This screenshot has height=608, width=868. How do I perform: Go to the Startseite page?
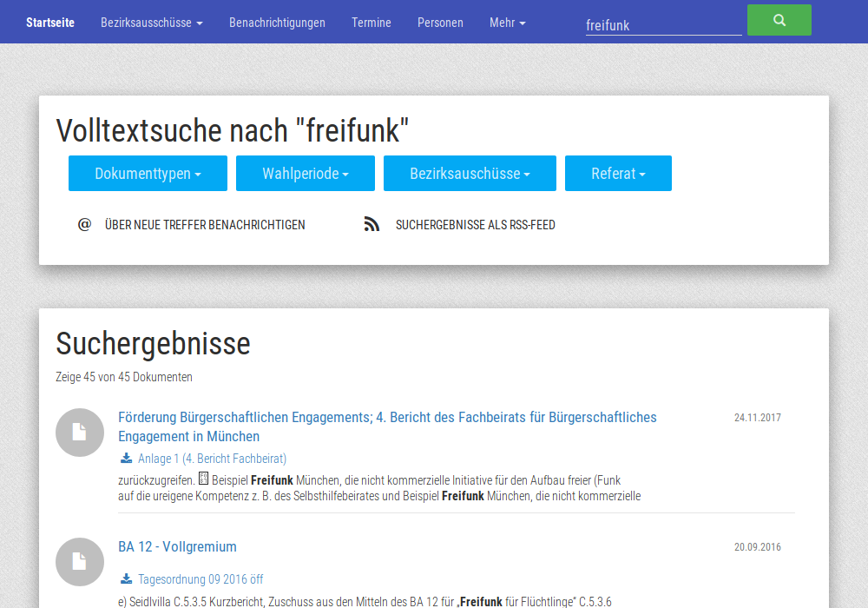(x=50, y=23)
